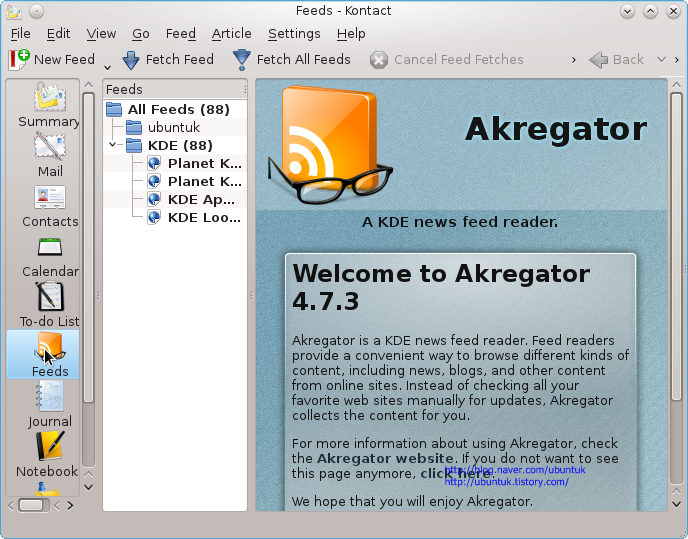Open the Help menu
Viewport: 688px width, 539px height.
point(351,34)
